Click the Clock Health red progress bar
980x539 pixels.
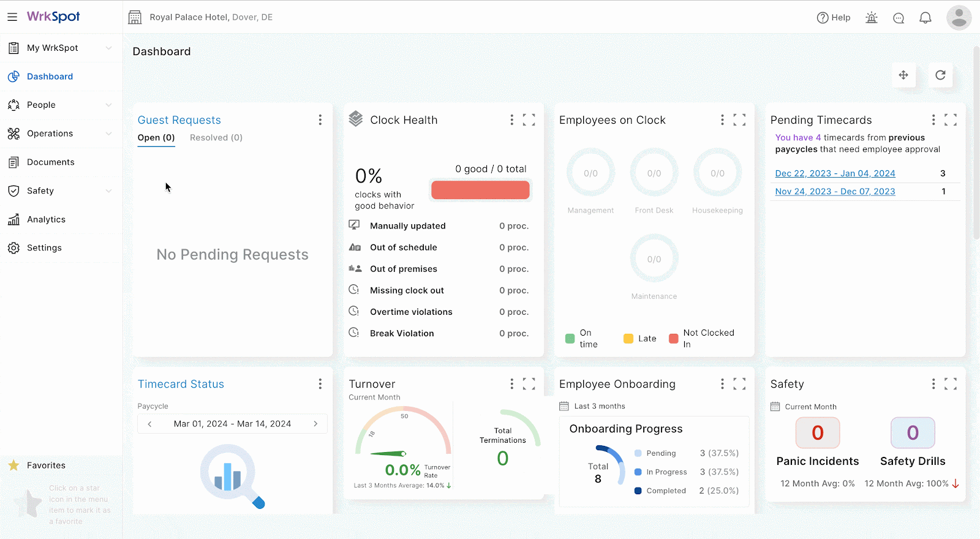480,190
